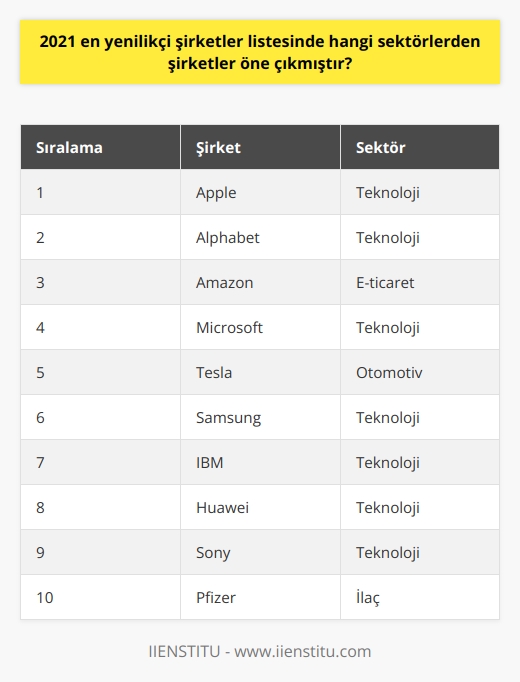Click the Otomotiv sector cell
This screenshot has width=520, height=682.
tap(420, 372)
